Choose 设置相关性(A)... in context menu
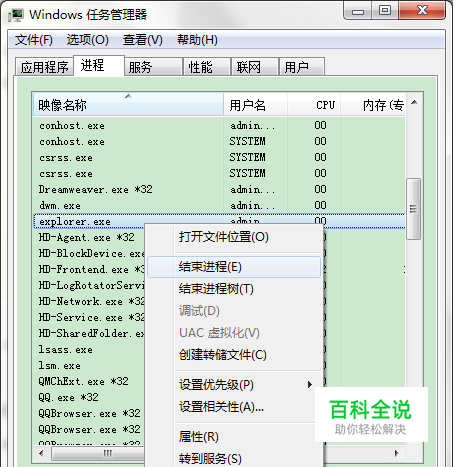The image size is (453, 467). click(x=234, y=407)
